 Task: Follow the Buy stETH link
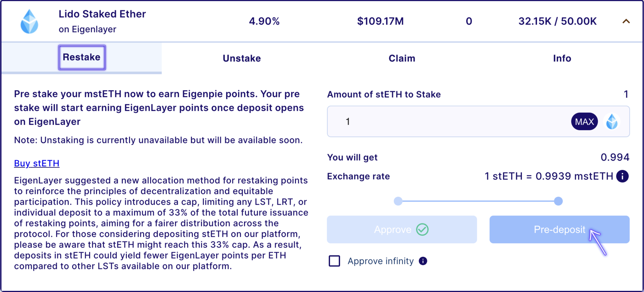37,163
